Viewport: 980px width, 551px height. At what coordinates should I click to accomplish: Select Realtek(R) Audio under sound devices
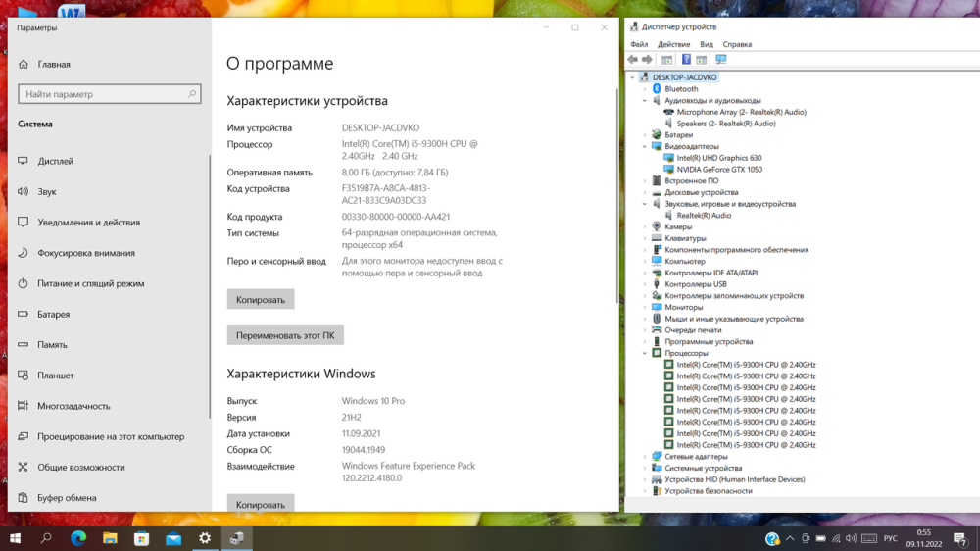(704, 216)
